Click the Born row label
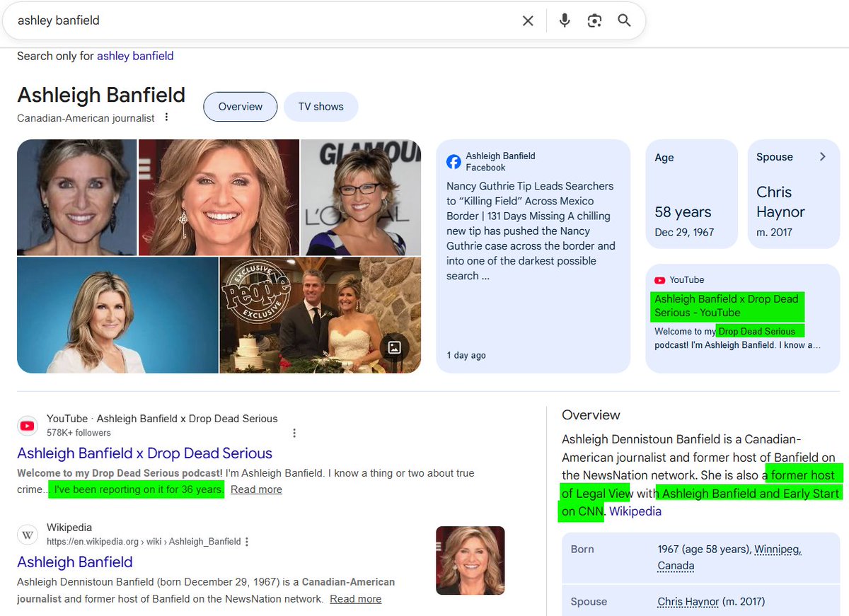Viewport: 849px width, 616px height. click(x=582, y=550)
